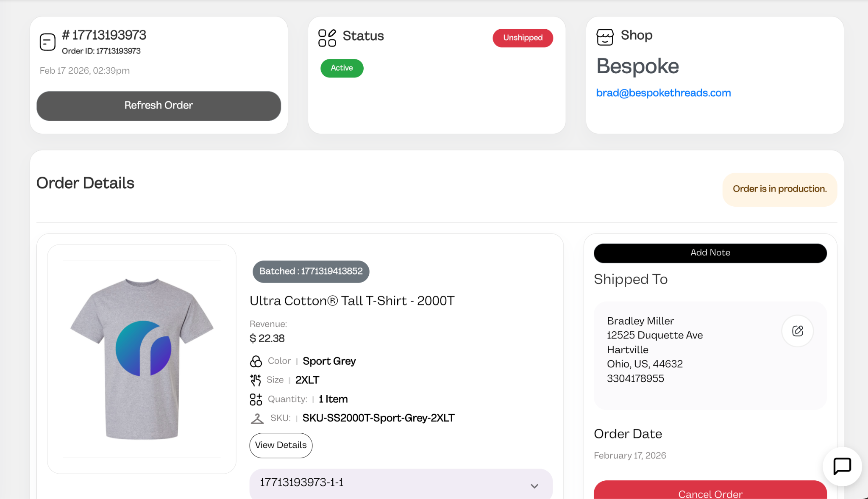The width and height of the screenshot is (868, 499).
Task: Click the View Details button
Action: (281, 445)
